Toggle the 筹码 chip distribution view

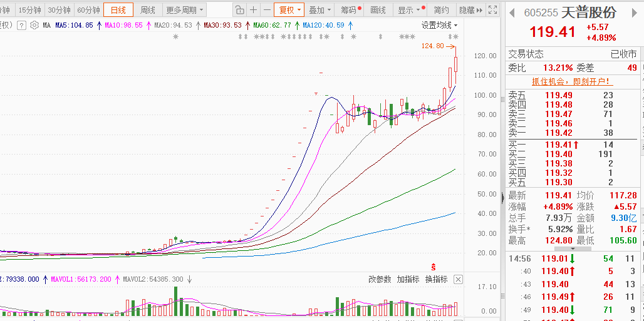pos(350,10)
